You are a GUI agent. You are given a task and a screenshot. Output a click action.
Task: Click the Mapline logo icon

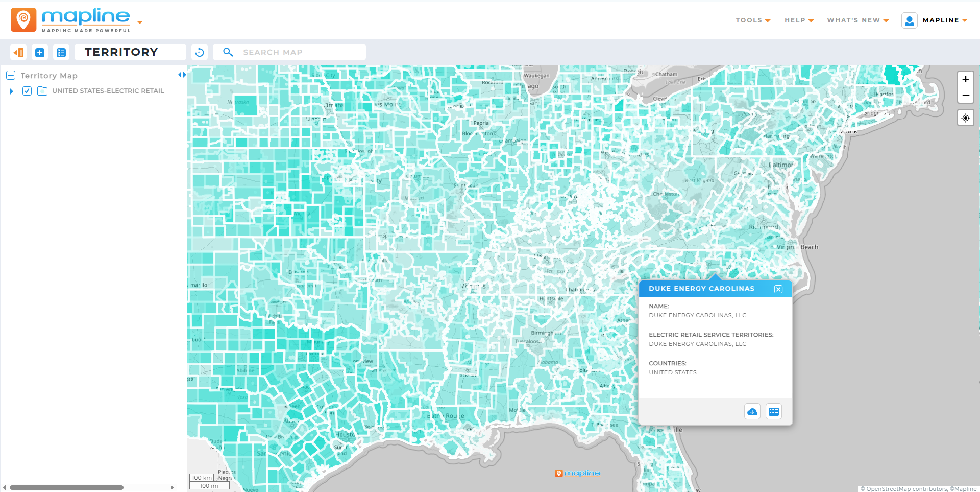pyautogui.click(x=23, y=20)
